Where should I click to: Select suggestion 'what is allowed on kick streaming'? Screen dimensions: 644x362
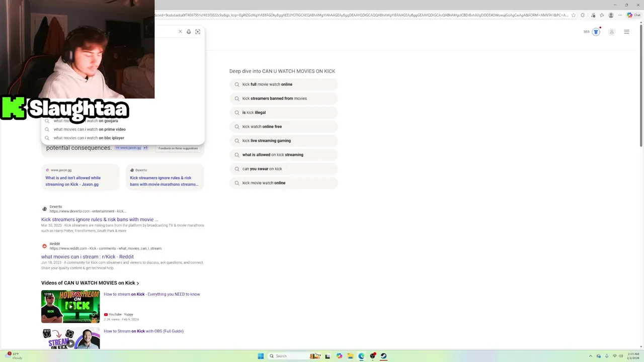(x=284, y=155)
